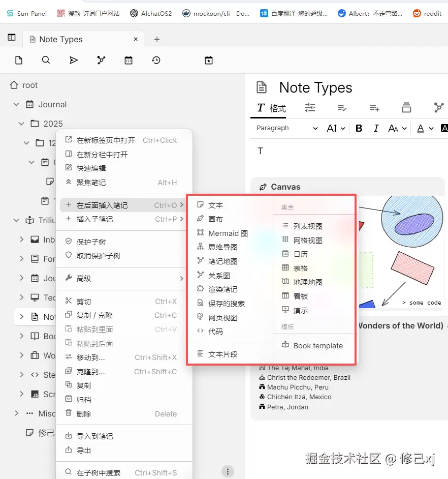Select Mermaid 图 note type
448x479 pixels.
[228, 233]
